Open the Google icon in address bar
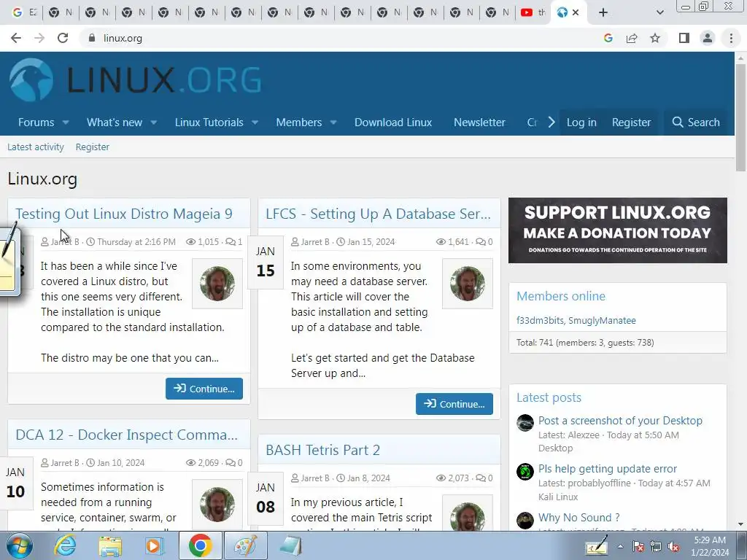This screenshot has width=747, height=560. (608, 38)
